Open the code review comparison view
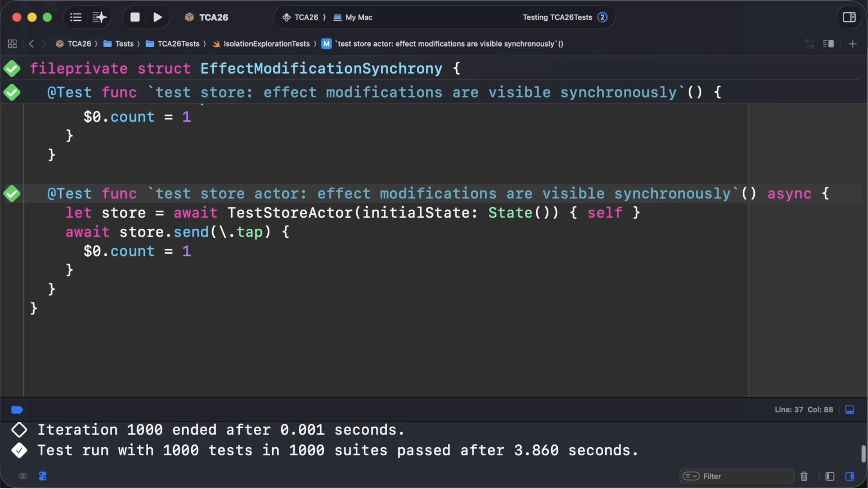The width and height of the screenshot is (868, 489). [x=809, y=43]
